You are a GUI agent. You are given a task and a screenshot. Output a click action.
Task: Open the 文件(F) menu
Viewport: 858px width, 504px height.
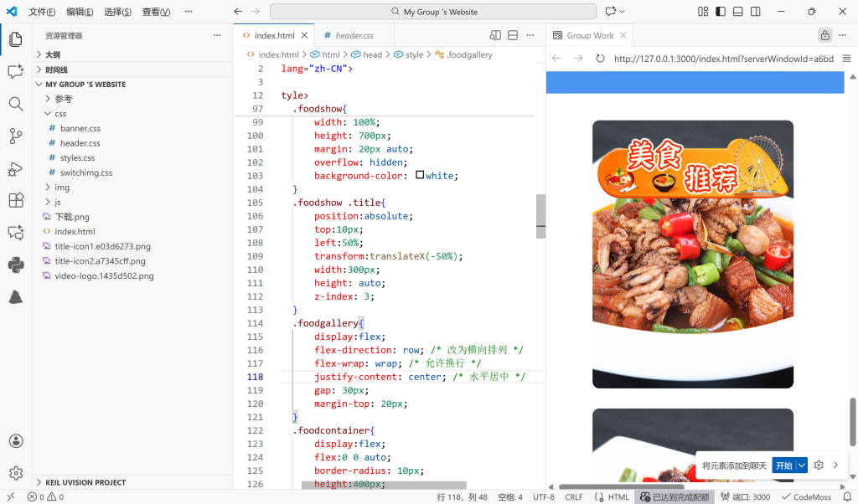point(42,12)
